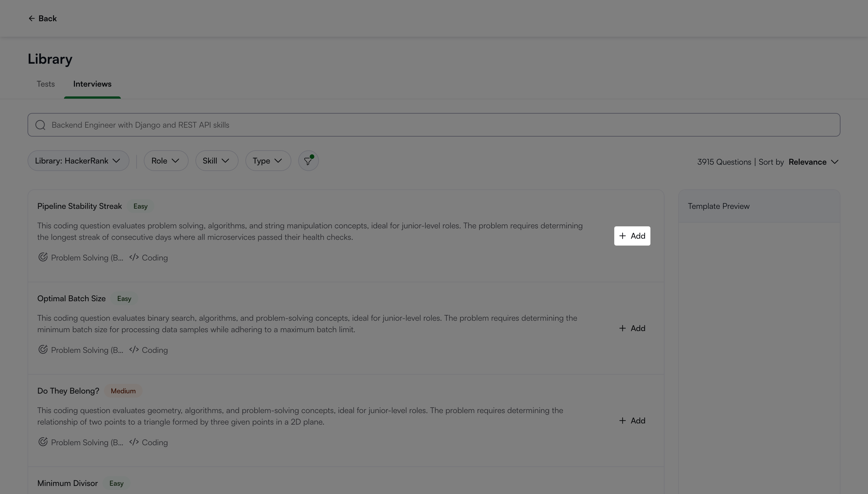Image resolution: width=868 pixels, height=494 pixels.
Task: Open the Library: HackerRank dropdown
Action: 78,161
